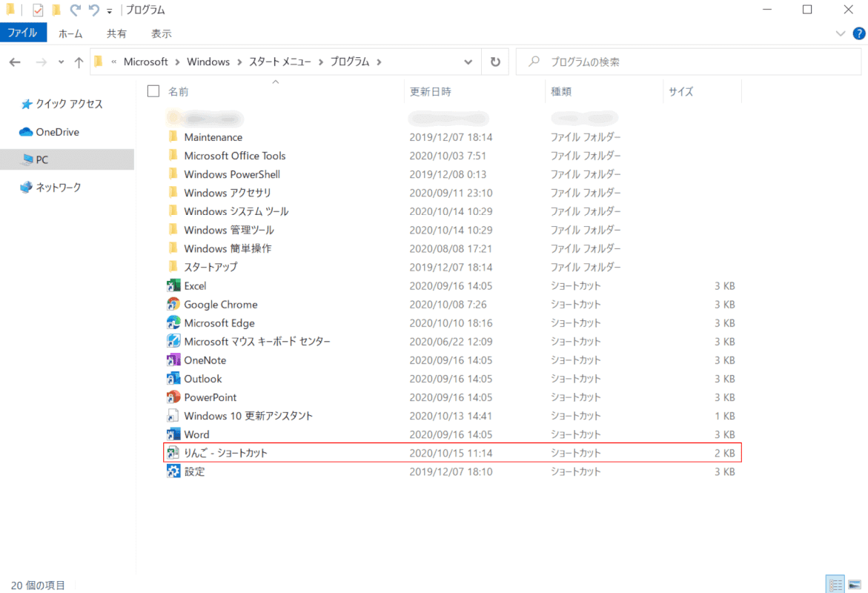Expand the ribbon with the chevron
This screenshot has width=868, height=593.
pyautogui.click(x=841, y=34)
